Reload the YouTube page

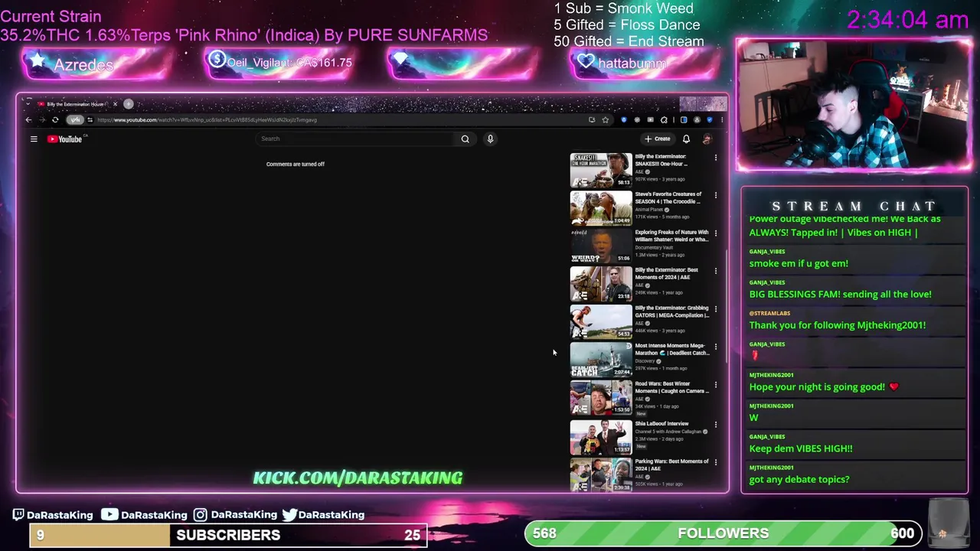tap(55, 119)
